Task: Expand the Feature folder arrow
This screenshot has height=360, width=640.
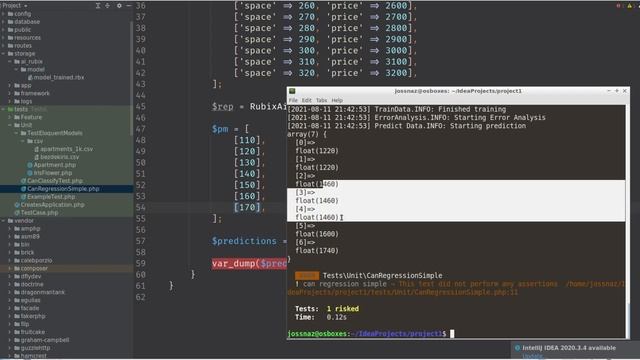Action: (10, 117)
